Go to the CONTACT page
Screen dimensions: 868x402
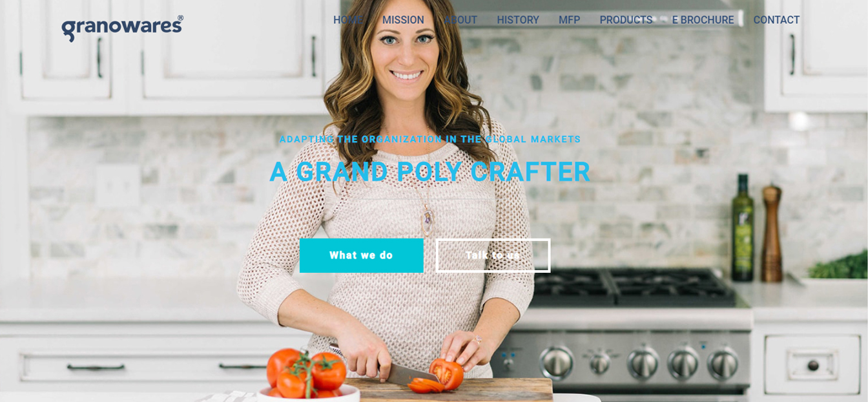click(776, 20)
